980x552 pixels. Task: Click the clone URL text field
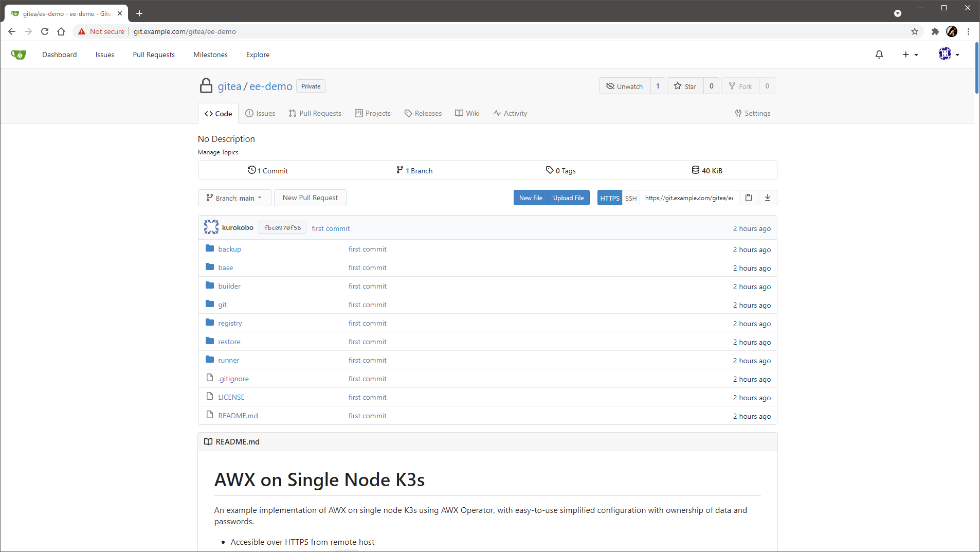click(x=689, y=198)
